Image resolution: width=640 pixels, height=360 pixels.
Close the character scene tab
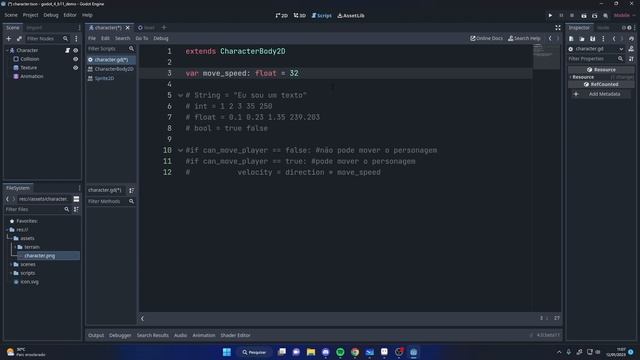tap(128, 28)
